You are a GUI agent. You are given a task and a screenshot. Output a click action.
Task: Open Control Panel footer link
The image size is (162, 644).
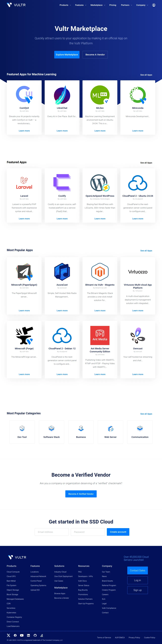[36, 581]
